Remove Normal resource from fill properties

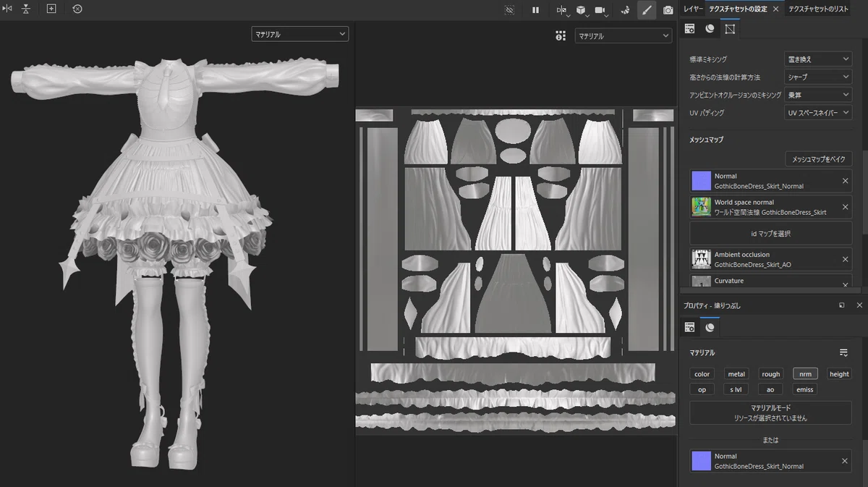pos(845,461)
